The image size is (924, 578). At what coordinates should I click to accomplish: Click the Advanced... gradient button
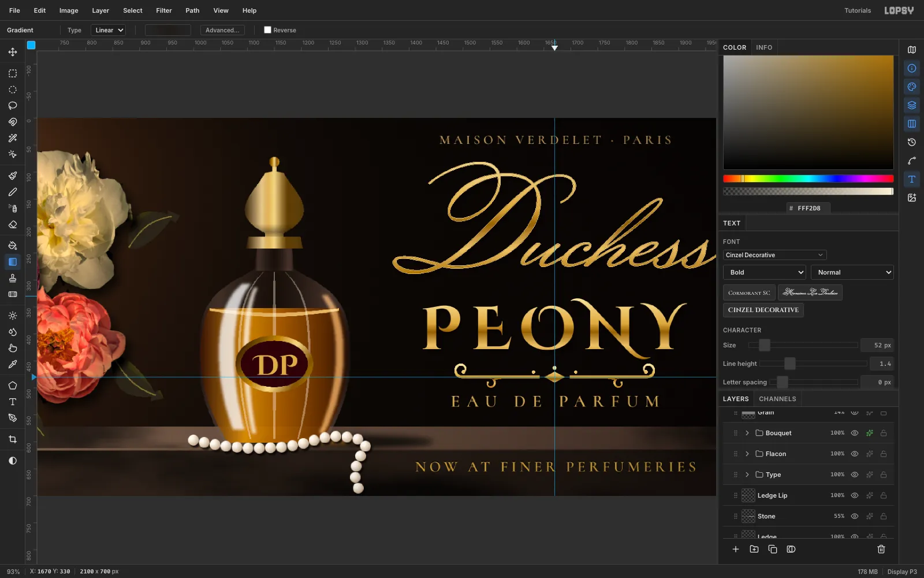(x=222, y=30)
